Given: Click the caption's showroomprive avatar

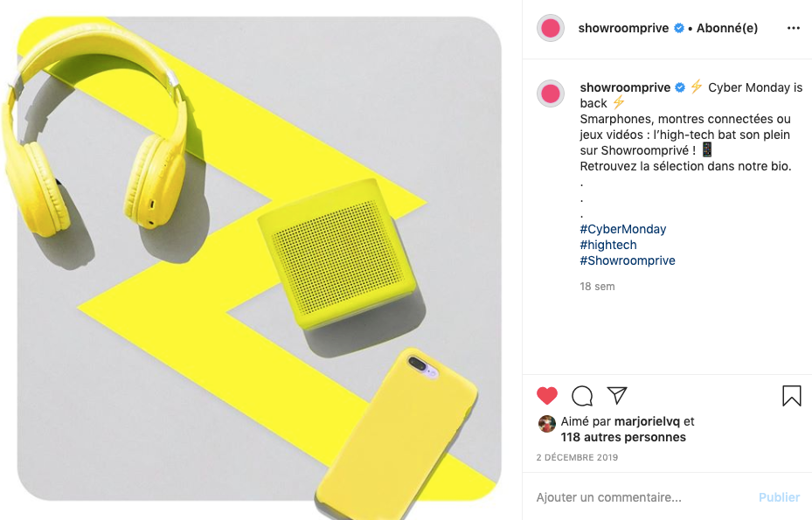Looking at the screenshot, I should point(551,94).
